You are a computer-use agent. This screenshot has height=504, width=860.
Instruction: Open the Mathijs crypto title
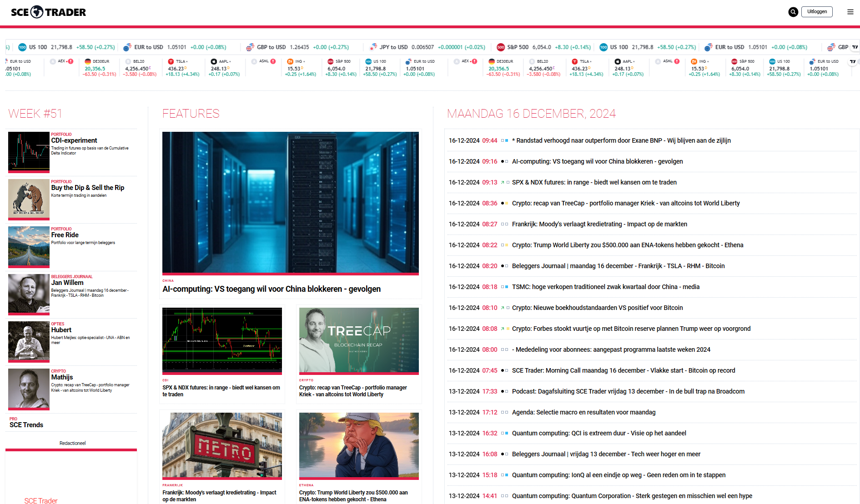pos(62,378)
